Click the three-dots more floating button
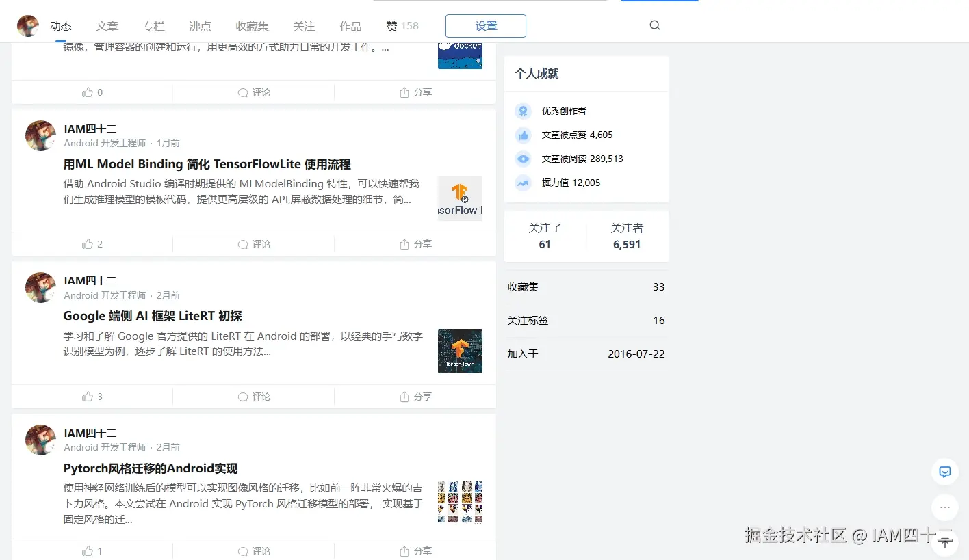The width and height of the screenshot is (969, 560). tap(945, 507)
